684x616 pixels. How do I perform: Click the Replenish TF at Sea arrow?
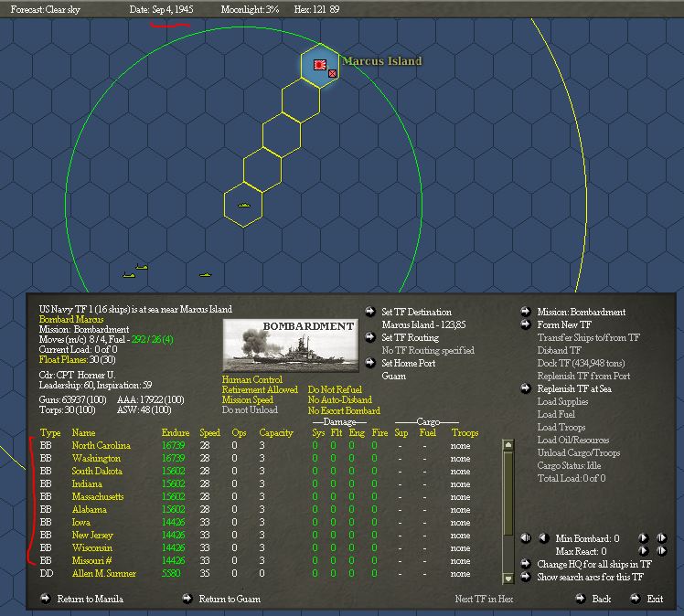point(526,388)
